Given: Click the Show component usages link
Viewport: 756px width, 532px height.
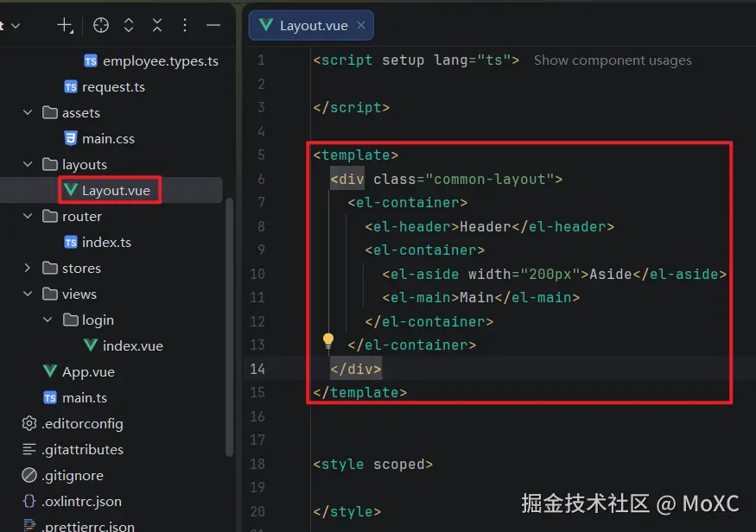Looking at the screenshot, I should tap(613, 60).
